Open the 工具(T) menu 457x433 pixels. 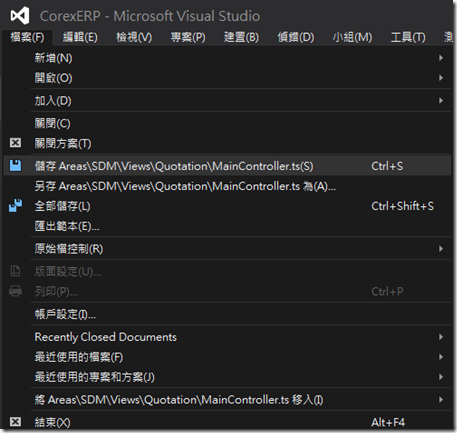pyautogui.click(x=408, y=37)
